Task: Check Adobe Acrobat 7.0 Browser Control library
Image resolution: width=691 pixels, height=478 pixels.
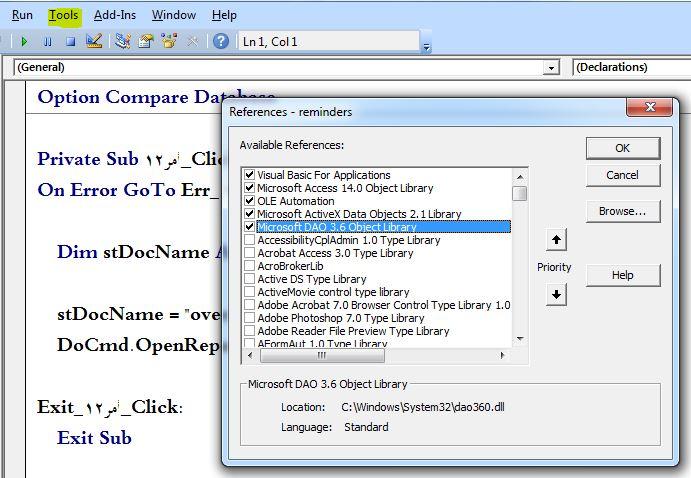Action: [x=249, y=305]
